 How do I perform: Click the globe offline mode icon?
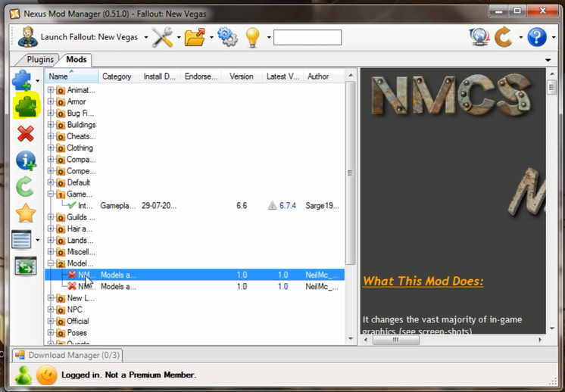click(x=479, y=37)
